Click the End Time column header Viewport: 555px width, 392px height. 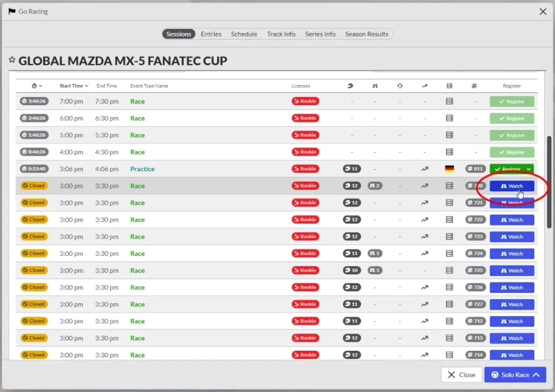(107, 86)
